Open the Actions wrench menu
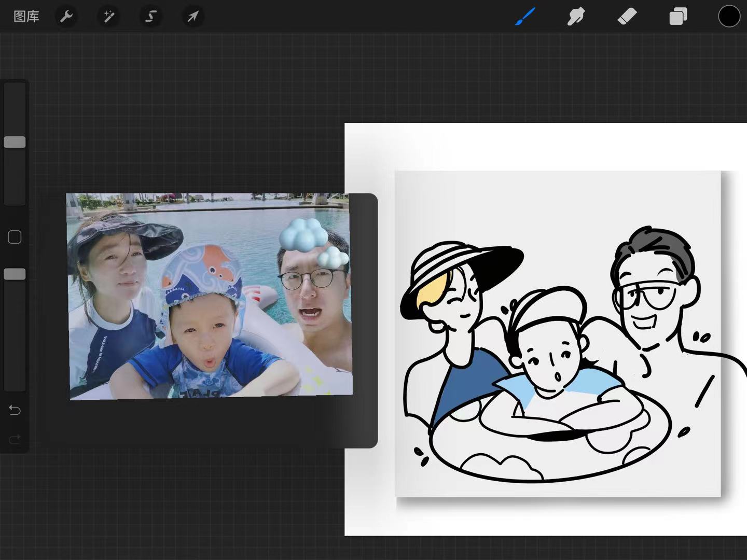 coord(66,17)
